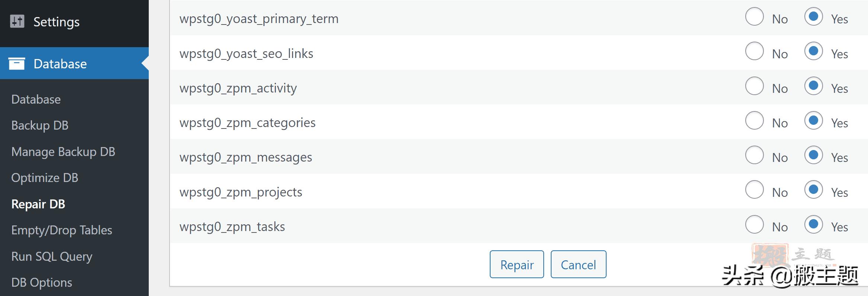Screen dimensions: 868x296
Task: Select No for wpstg0_zpm_projects
Action: pos(755,190)
